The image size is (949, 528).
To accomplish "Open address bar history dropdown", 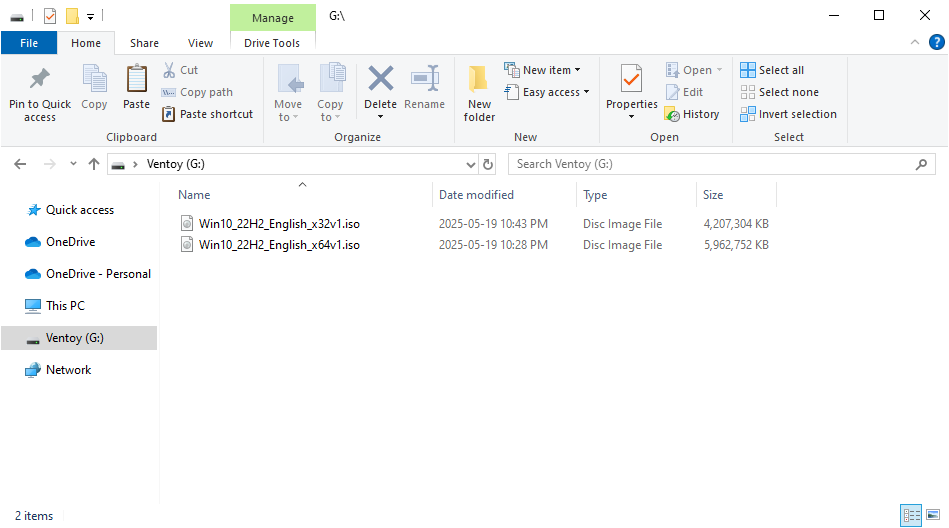I will [470, 165].
